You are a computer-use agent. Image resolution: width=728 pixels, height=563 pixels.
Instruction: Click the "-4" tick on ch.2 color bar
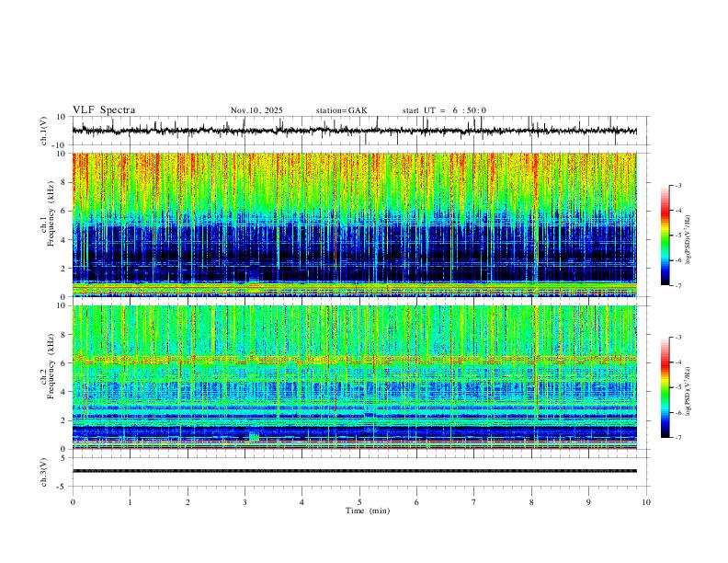(x=677, y=362)
